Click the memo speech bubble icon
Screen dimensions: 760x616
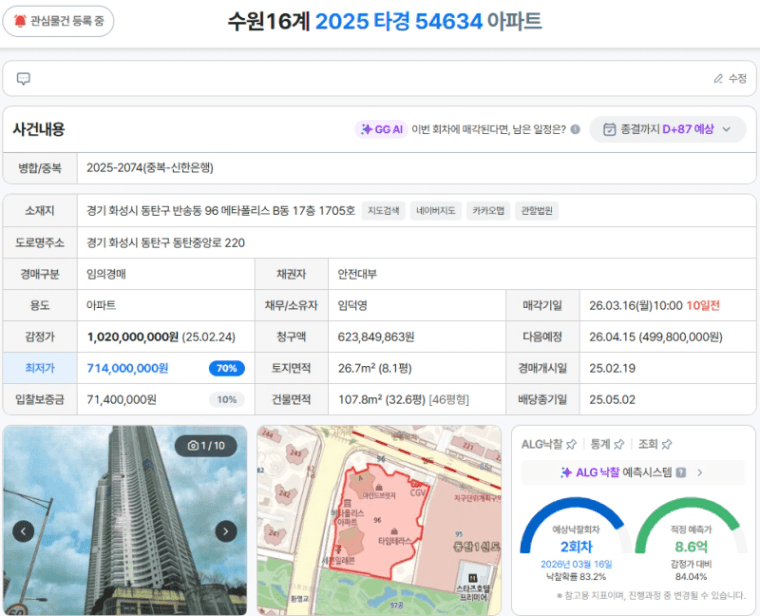click(x=24, y=79)
